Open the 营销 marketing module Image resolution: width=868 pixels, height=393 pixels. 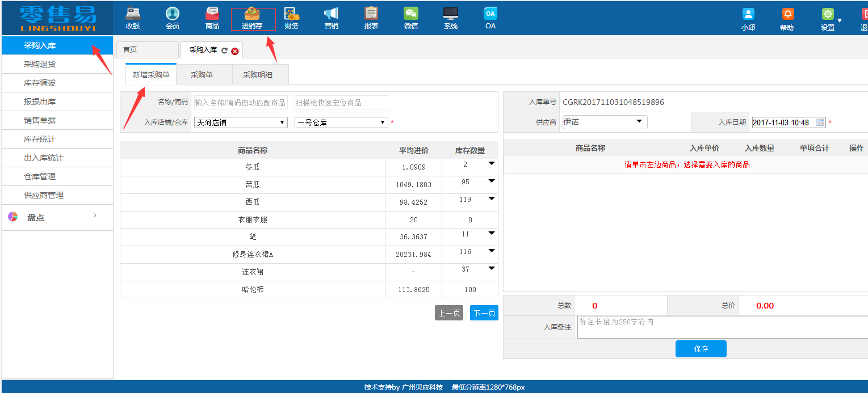point(331,17)
